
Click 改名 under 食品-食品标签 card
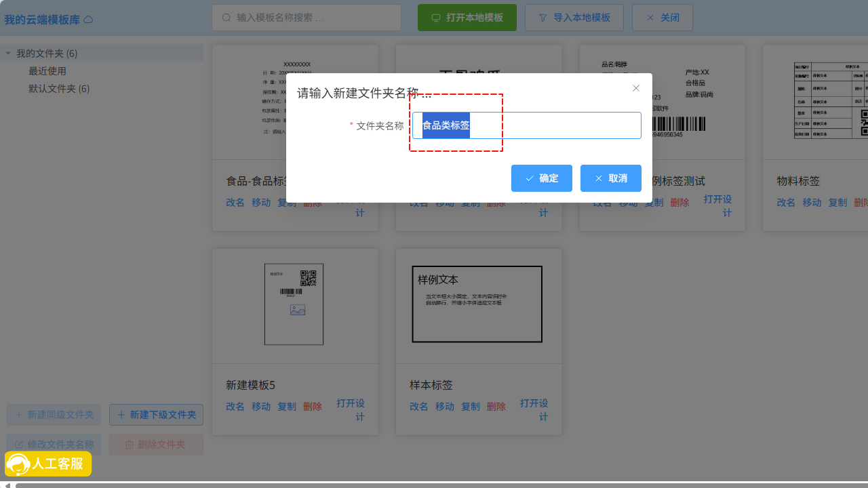coord(235,203)
